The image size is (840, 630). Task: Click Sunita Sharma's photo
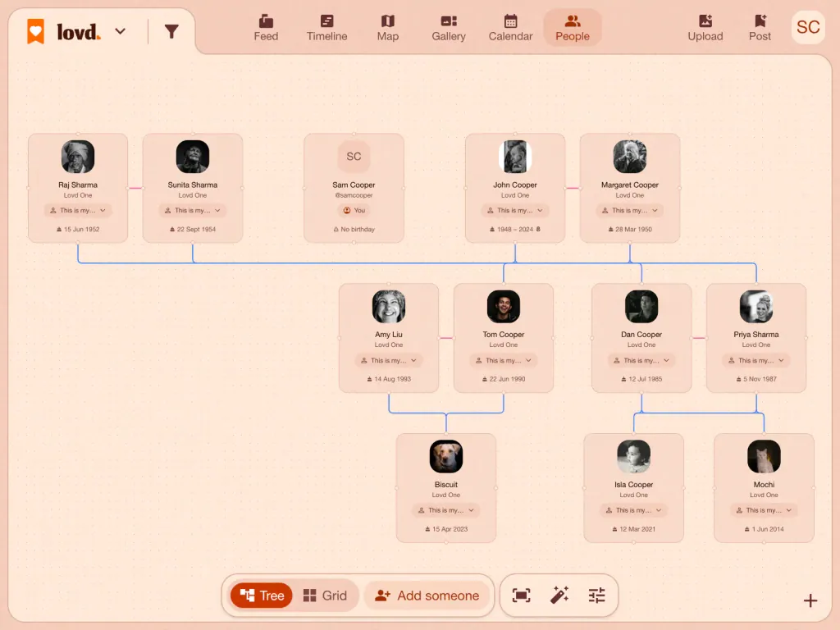pyautogui.click(x=193, y=157)
